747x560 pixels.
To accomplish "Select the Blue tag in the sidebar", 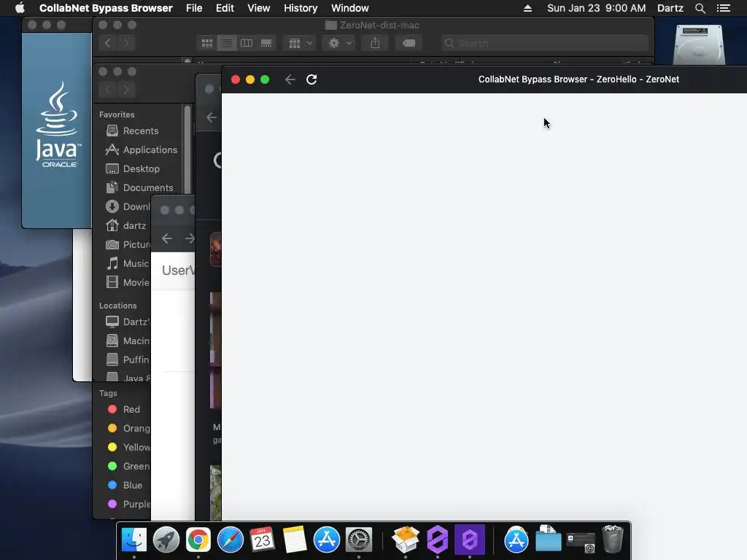I will [x=125, y=485].
